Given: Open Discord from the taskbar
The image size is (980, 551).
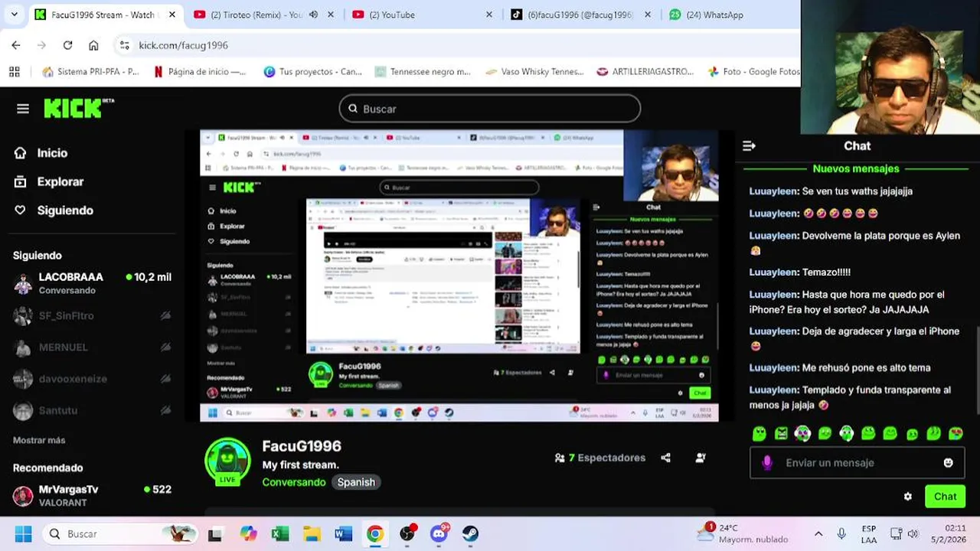Looking at the screenshot, I should point(439,533).
